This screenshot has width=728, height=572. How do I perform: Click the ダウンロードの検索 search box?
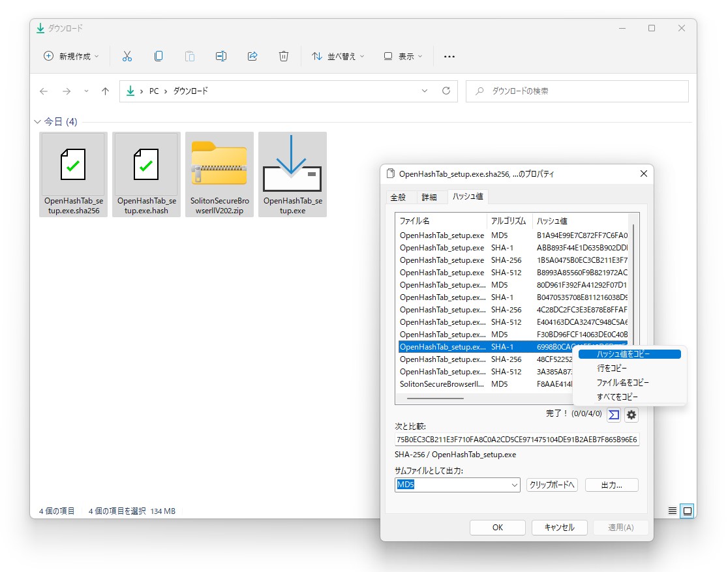click(x=577, y=91)
